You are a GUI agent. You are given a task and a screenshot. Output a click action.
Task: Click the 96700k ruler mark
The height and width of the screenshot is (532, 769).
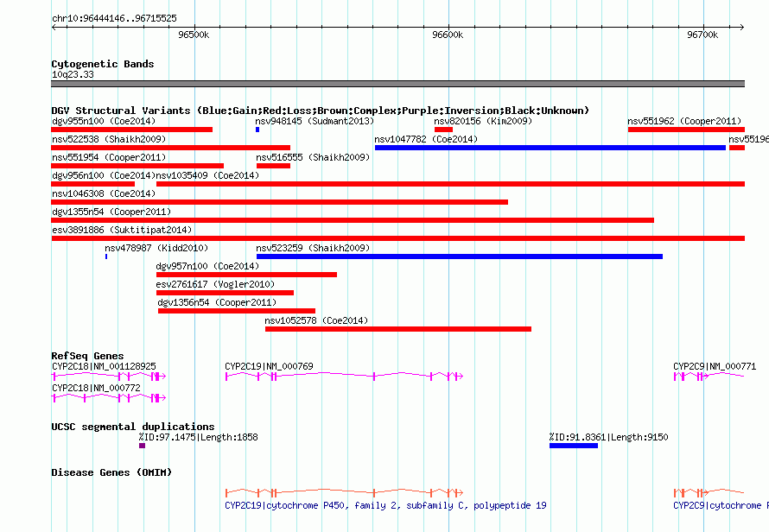(x=702, y=35)
